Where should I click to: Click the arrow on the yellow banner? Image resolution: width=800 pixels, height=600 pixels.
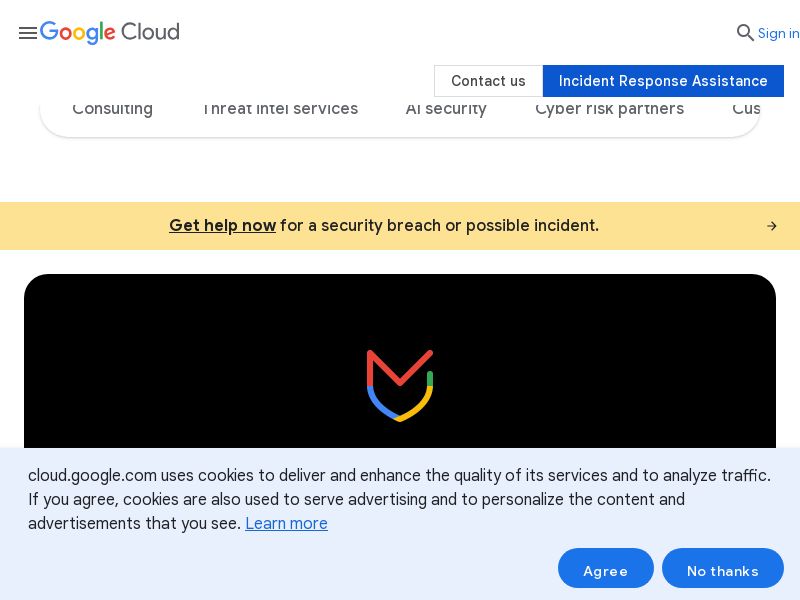coord(772,226)
